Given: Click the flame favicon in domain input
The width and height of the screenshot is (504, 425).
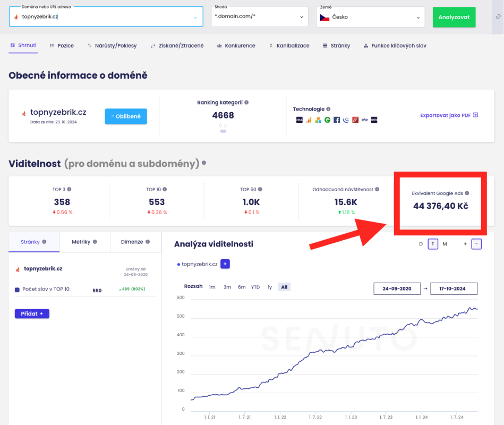Looking at the screenshot, I should 16,16.
